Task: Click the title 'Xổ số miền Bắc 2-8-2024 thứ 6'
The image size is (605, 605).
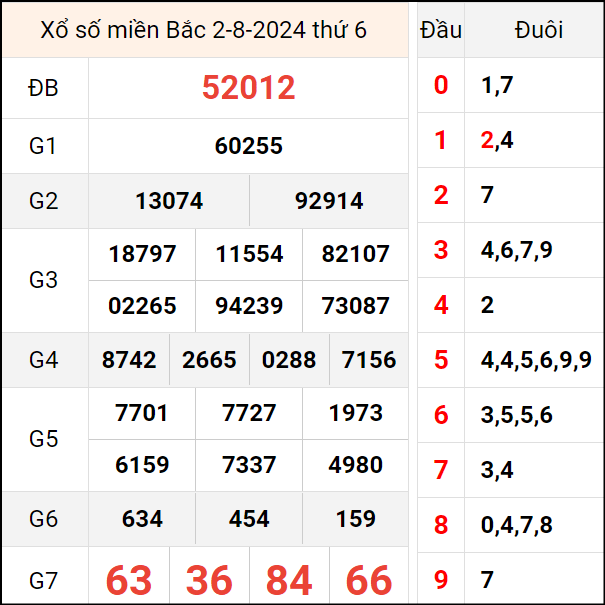Action: click(203, 30)
